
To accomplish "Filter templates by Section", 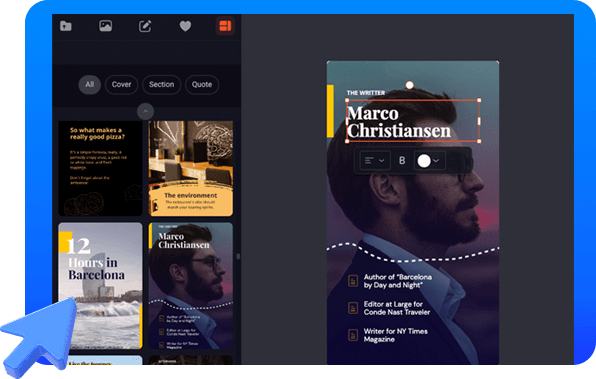I will [x=161, y=84].
